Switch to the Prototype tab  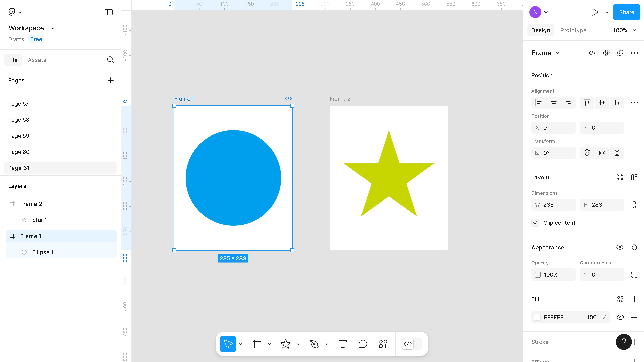(x=573, y=30)
